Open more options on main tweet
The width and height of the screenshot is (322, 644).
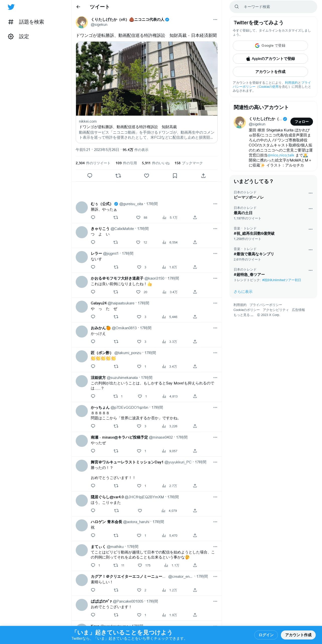click(215, 20)
